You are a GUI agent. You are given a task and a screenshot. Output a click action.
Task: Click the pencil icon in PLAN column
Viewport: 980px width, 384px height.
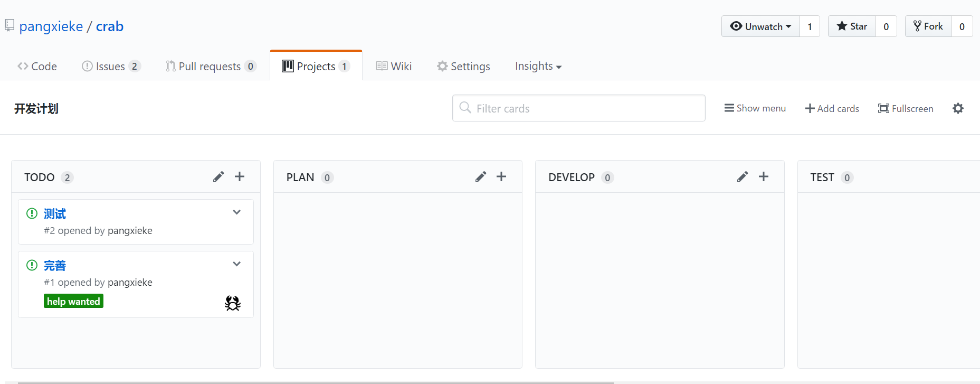480,177
